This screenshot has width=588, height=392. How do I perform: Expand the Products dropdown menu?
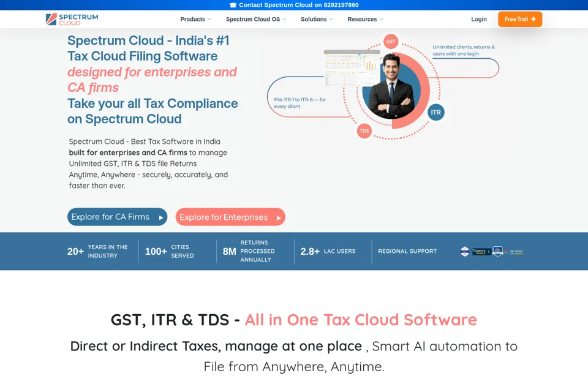pos(196,19)
